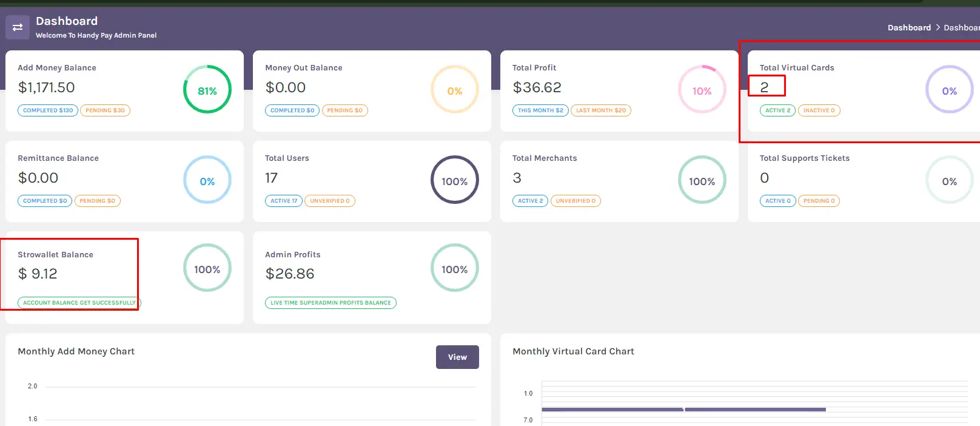Select the Pending $30 badge

pyautogui.click(x=105, y=110)
